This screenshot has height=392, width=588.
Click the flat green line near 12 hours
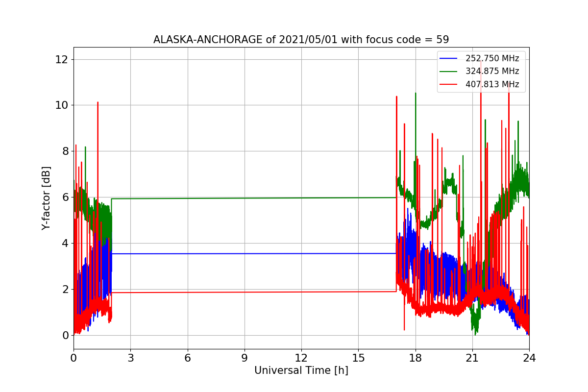tap(301, 198)
